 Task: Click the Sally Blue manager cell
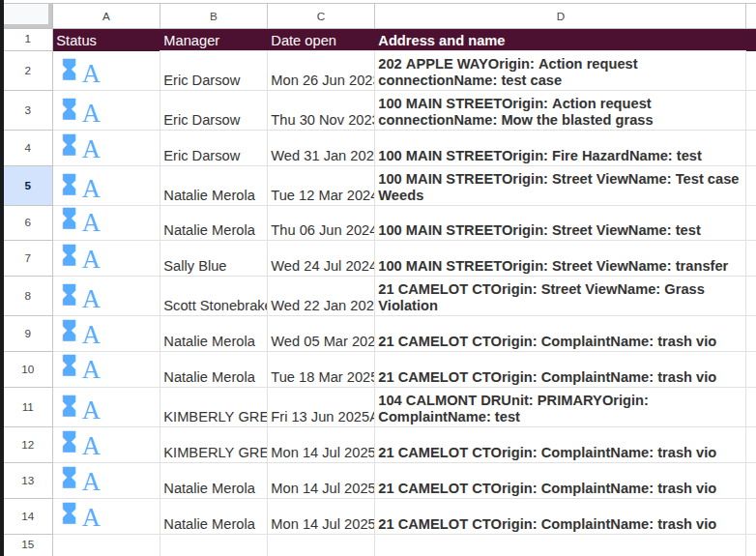click(214, 258)
